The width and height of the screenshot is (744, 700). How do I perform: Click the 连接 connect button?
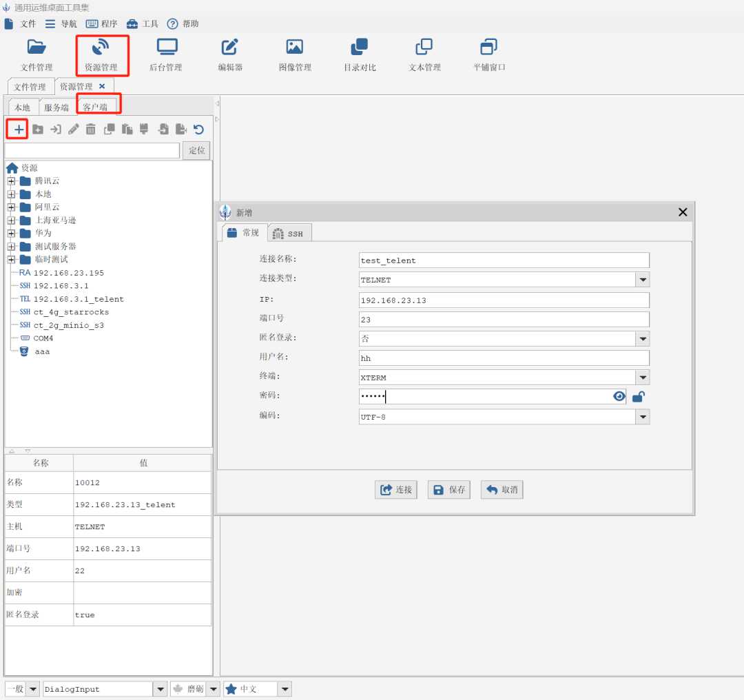[x=396, y=490]
